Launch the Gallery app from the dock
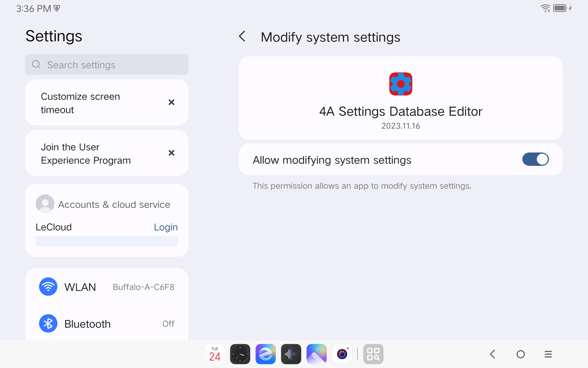Screen dimensions: 588x368 (x=317, y=354)
